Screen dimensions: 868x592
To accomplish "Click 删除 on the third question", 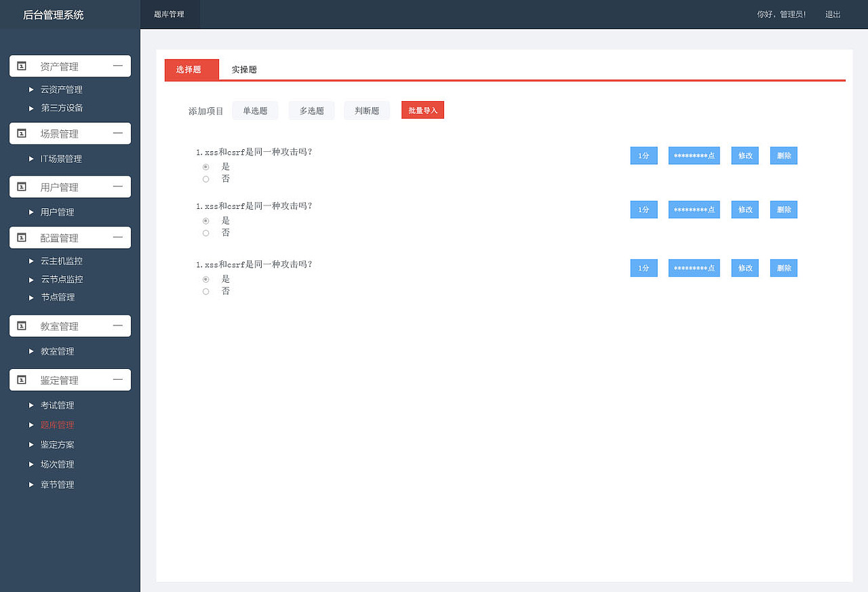I will tap(783, 268).
